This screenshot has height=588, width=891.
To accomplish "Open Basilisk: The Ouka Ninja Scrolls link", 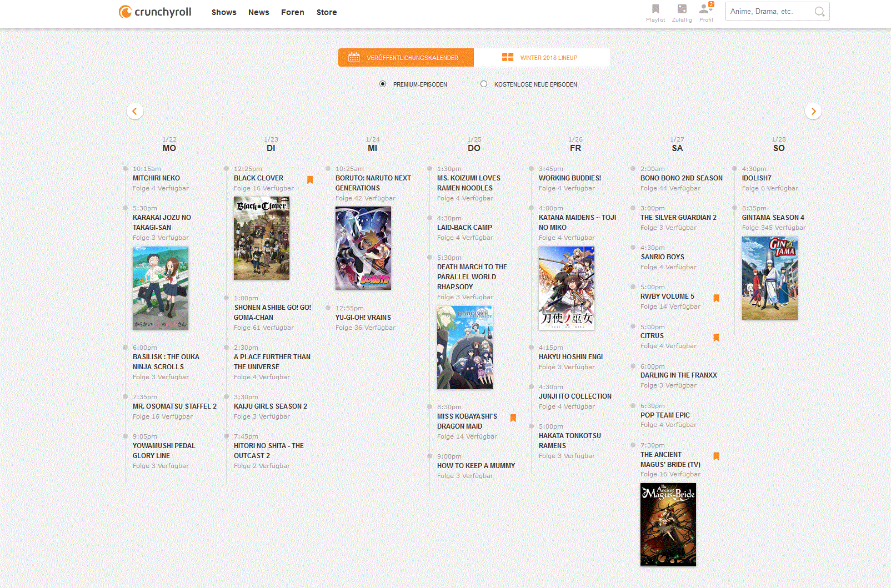I will [x=166, y=362].
